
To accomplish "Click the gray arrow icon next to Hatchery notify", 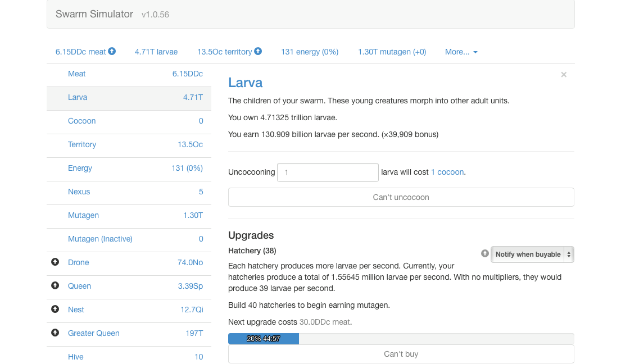I will point(485,253).
